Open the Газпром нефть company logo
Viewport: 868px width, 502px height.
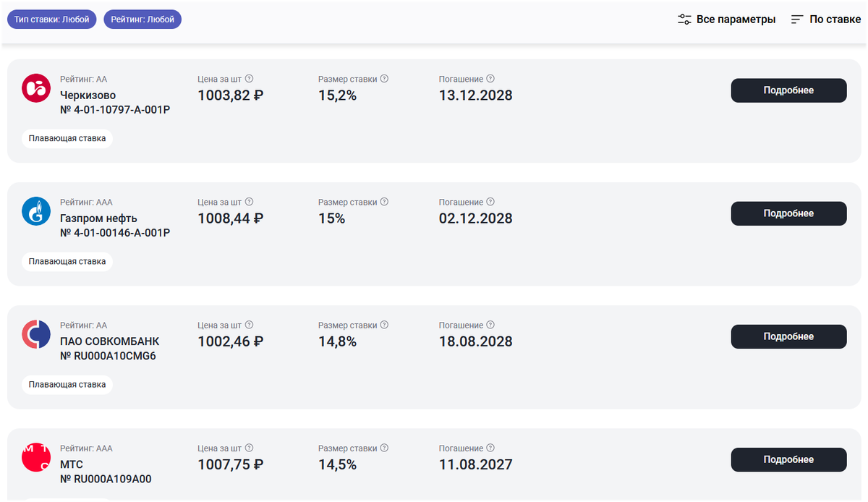tap(36, 211)
